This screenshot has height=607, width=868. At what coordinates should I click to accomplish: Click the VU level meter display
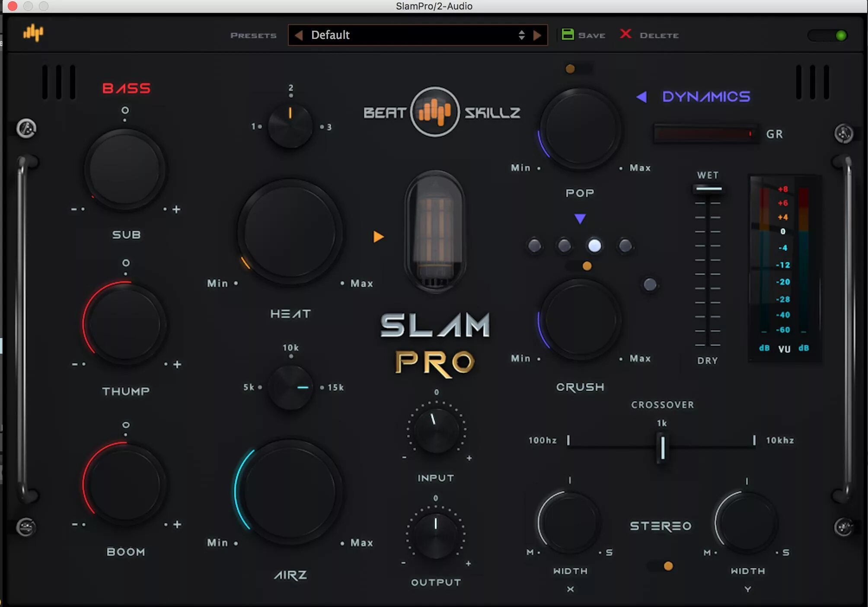pos(784,267)
